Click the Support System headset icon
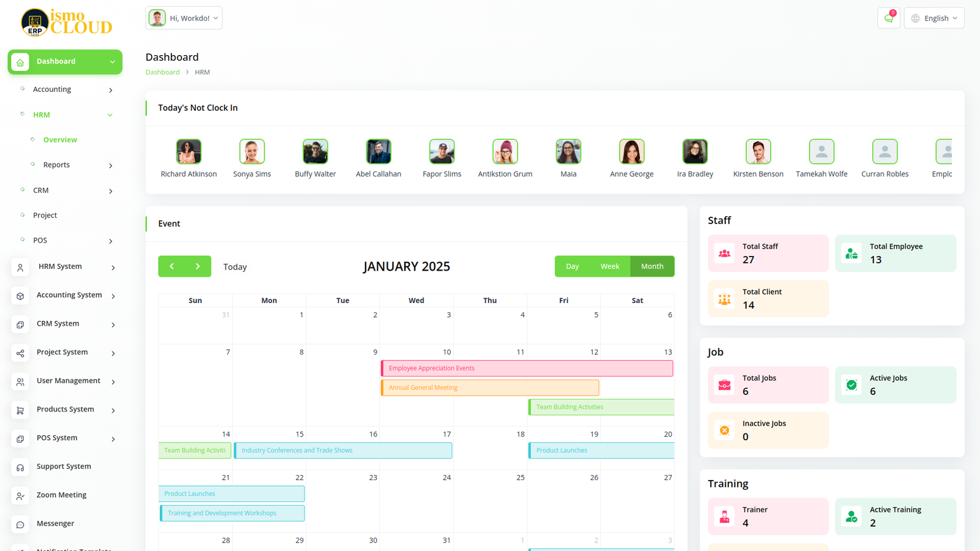The width and height of the screenshot is (980, 551). 20,467
